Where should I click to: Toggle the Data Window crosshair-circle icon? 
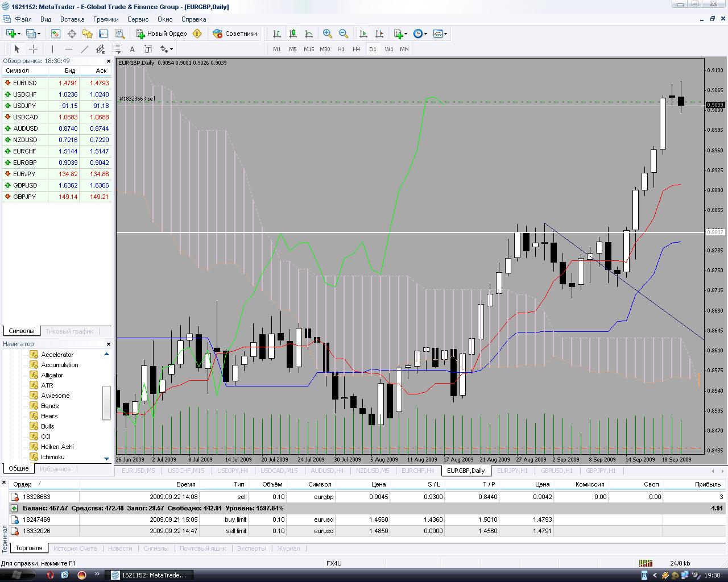click(x=72, y=34)
